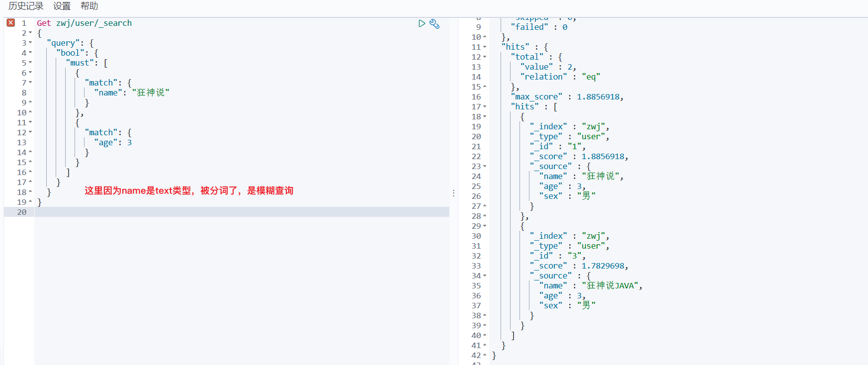
Task: Open the 帮助 menu
Action: click(89, 6)
